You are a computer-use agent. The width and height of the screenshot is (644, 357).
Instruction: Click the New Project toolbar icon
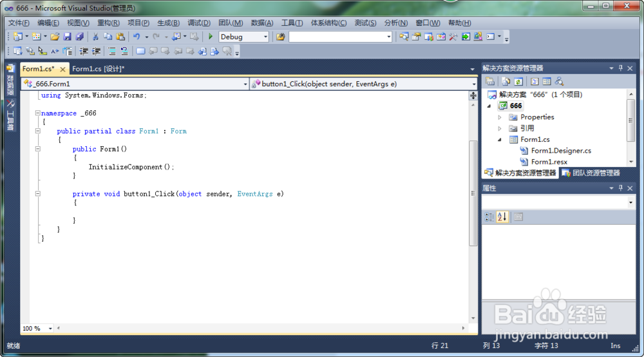pos(17,37)
